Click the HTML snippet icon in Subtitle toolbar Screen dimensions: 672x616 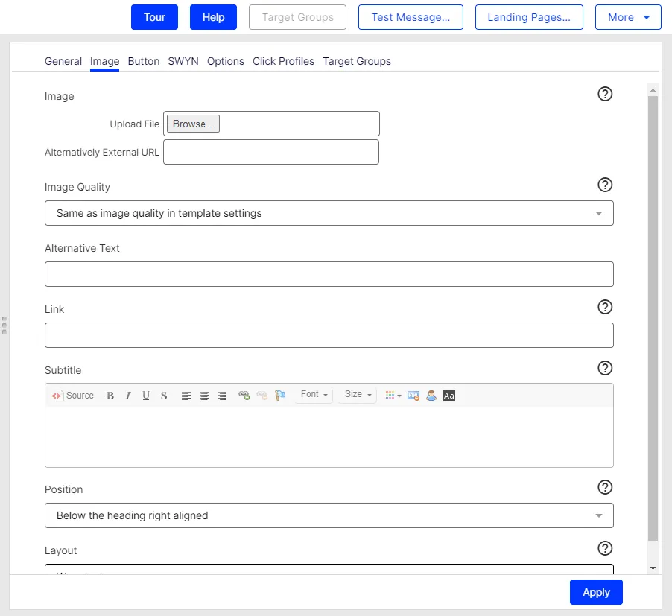(413, 396)
